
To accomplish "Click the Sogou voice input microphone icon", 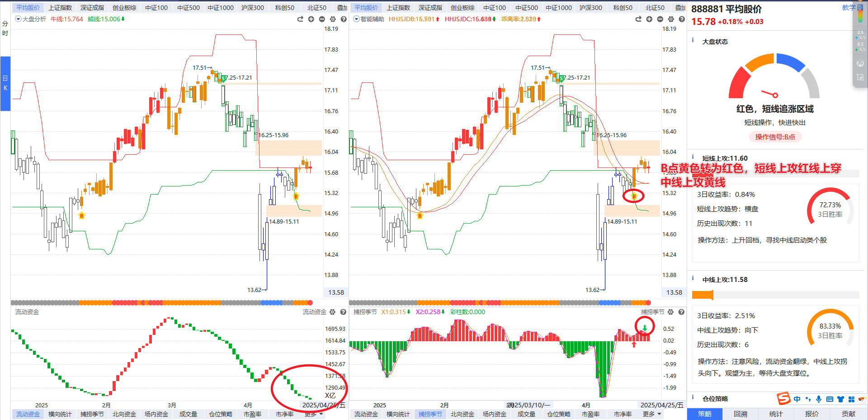I will click(x=819, y=399).
